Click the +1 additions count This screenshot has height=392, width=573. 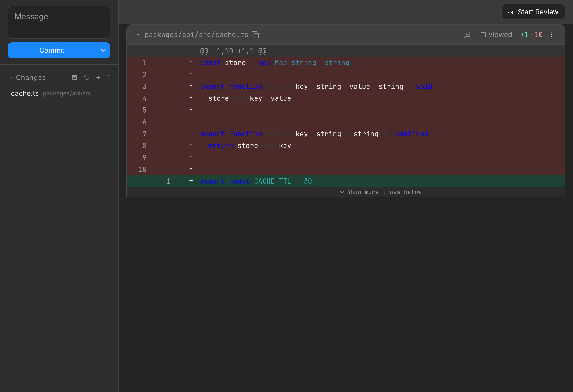click(524, 35)
